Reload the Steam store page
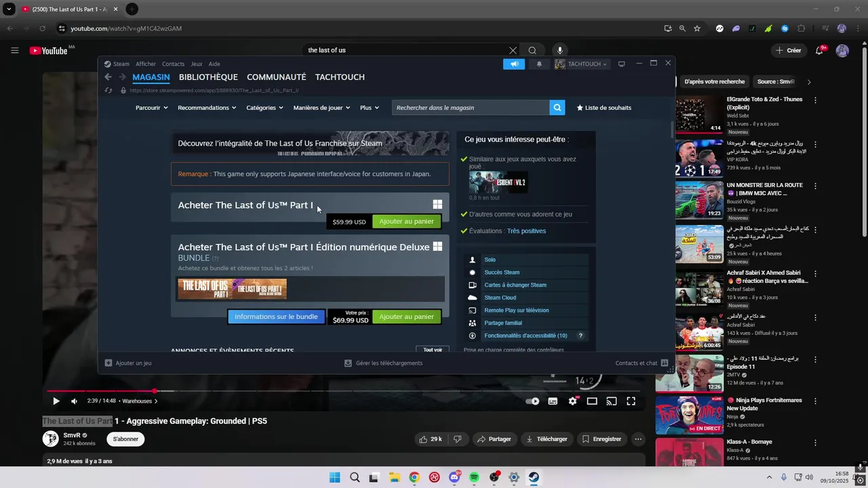 tap(108, 90)
